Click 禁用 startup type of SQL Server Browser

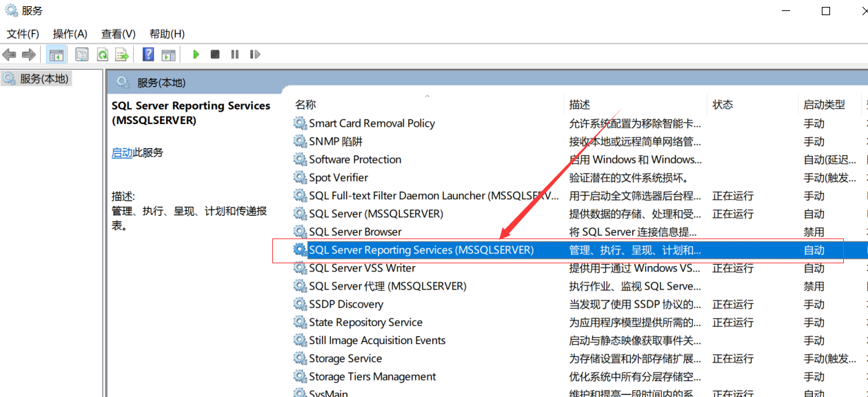(x=814, y=232)
